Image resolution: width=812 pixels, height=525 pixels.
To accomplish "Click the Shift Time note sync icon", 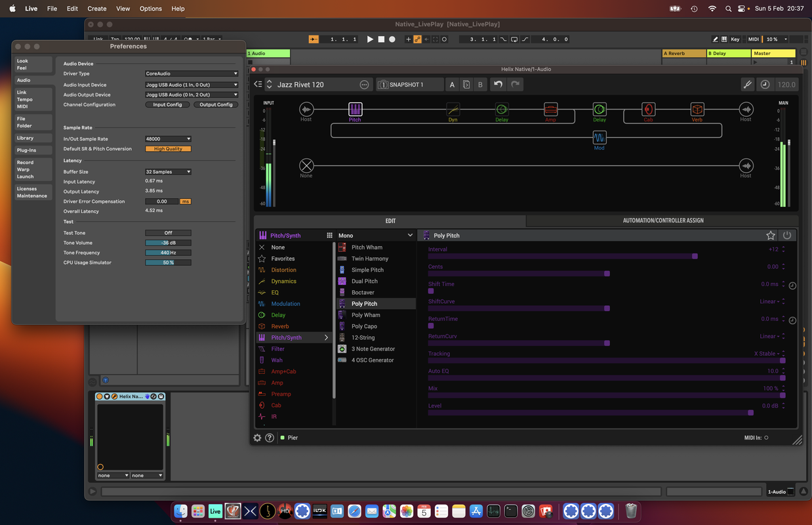I will pyautogui.click(x=792, y=285).
